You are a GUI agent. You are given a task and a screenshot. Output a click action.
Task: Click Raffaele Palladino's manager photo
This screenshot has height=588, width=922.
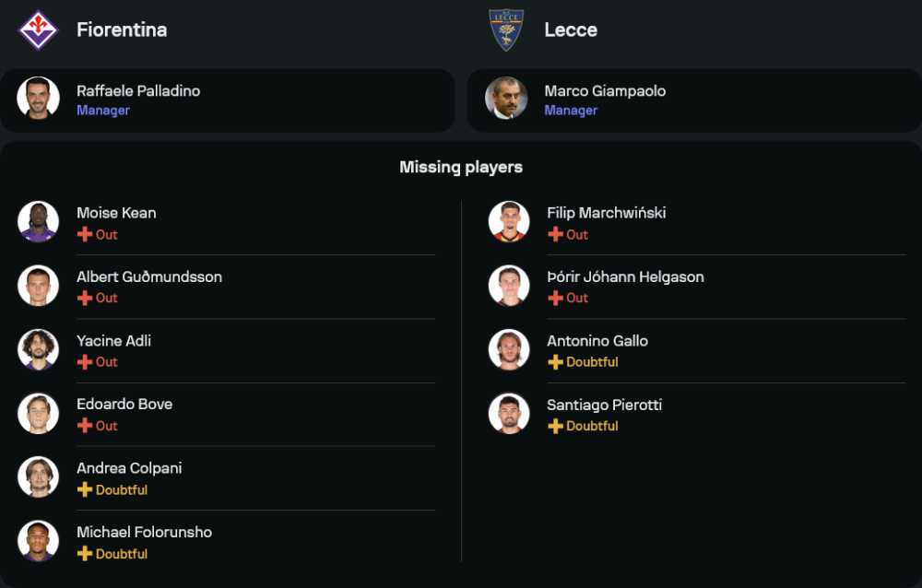click(x=38, y=98)
